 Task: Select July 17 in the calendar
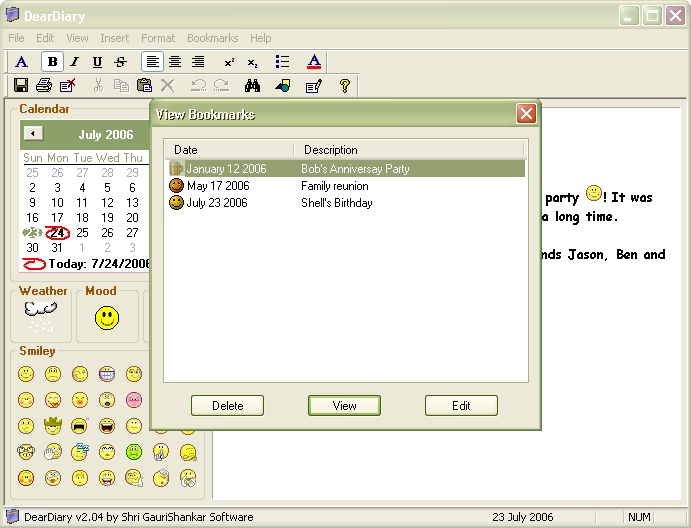[57, 218]
